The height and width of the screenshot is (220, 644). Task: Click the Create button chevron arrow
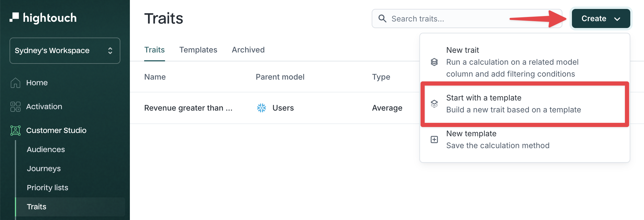pyautogui.click(x=617, y=19)
